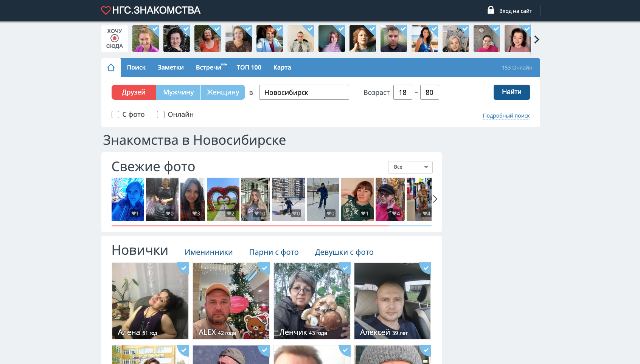Click the 'НГС.ЗНАКОМСТВА' site title
640x364 pixels.
point(156,10)
